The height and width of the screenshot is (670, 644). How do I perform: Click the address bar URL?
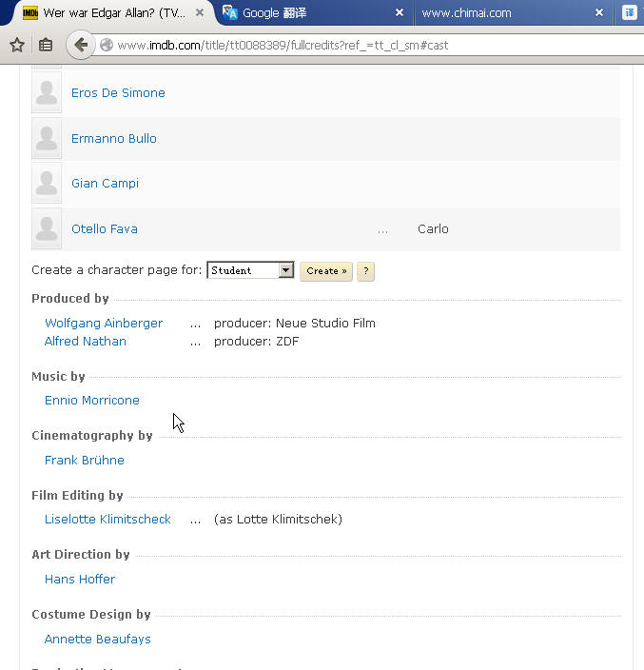(x=283, y=46)
